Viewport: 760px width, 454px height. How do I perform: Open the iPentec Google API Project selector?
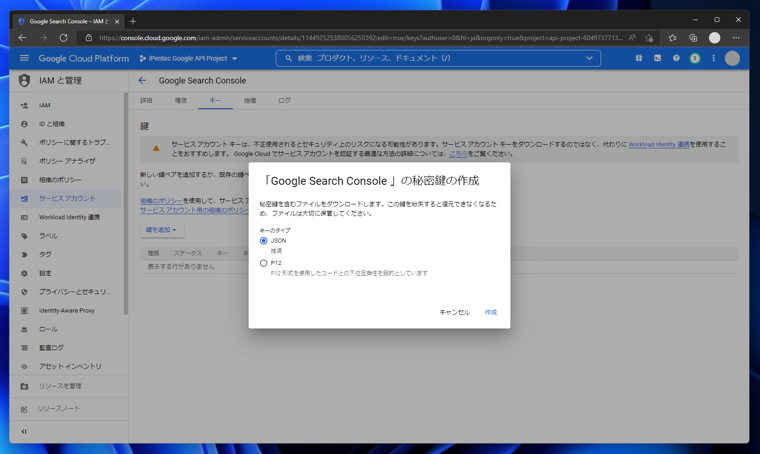pyautogui.click(x=189, y=58)
